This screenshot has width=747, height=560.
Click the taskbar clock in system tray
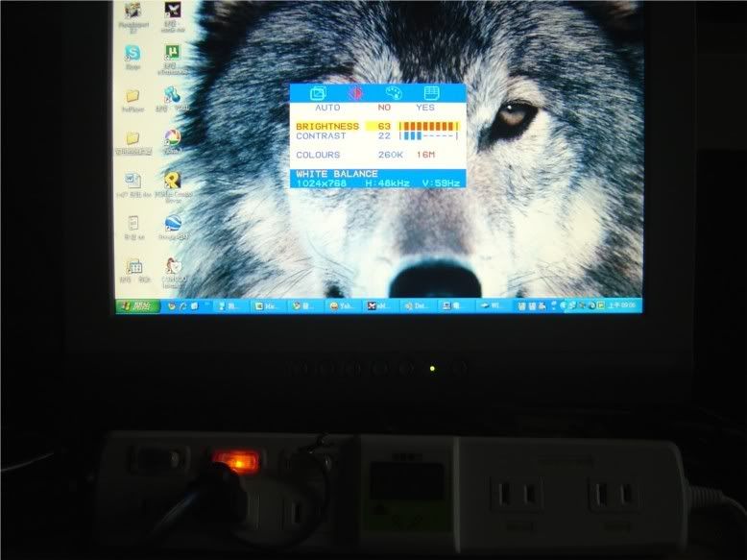click(628, 305)
